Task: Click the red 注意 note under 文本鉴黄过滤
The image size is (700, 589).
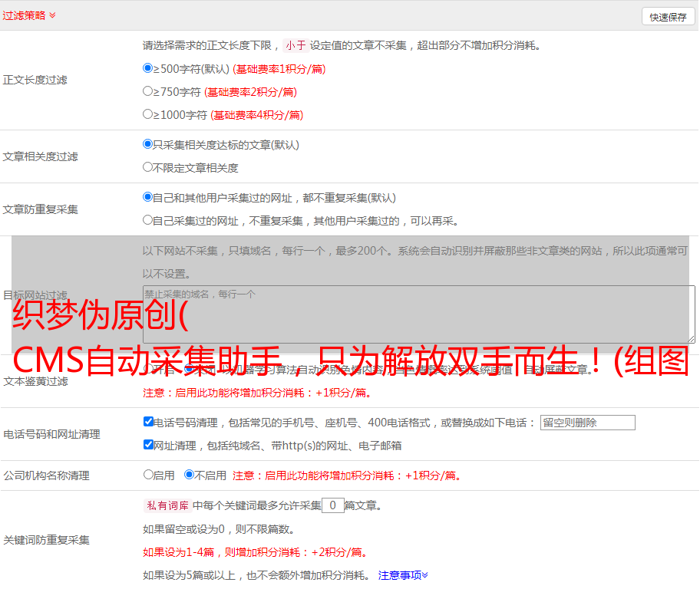Action: pyautogui.click(x=257, y=393)
